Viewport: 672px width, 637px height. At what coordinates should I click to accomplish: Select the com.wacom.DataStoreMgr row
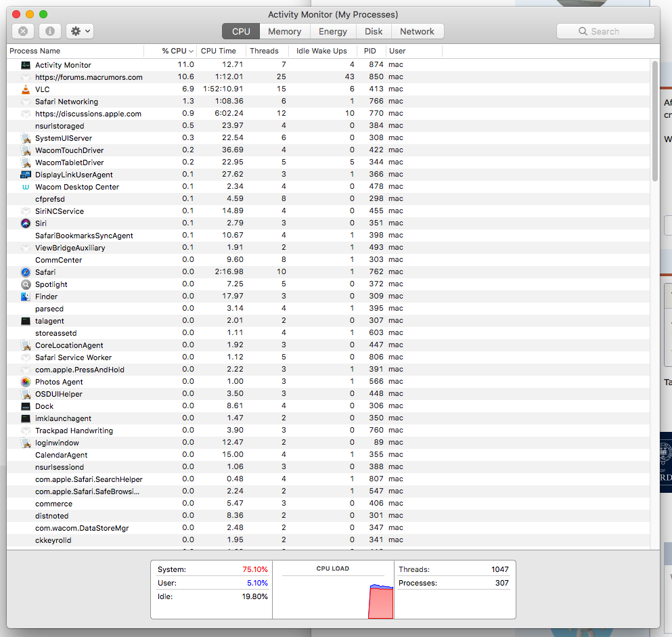tap(328, 528)
